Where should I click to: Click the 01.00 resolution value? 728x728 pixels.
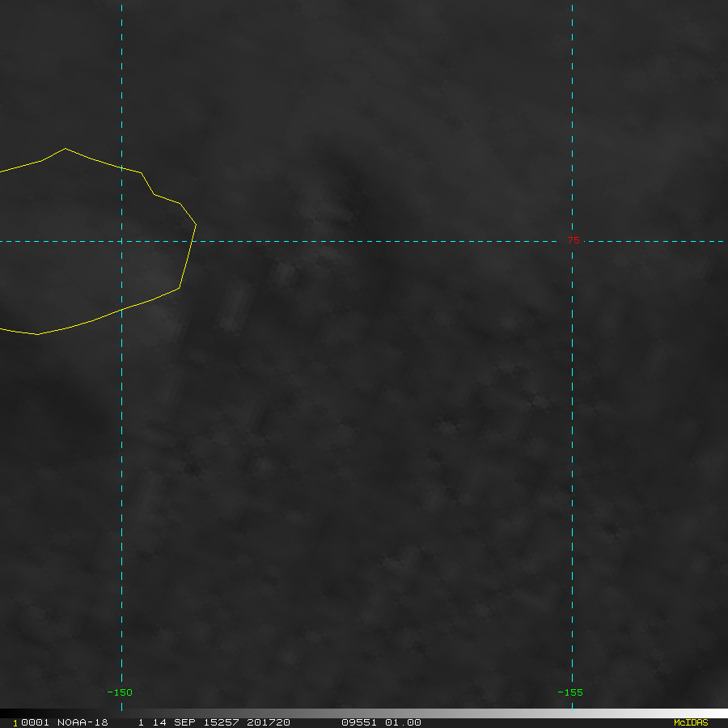tap(404, 722)
